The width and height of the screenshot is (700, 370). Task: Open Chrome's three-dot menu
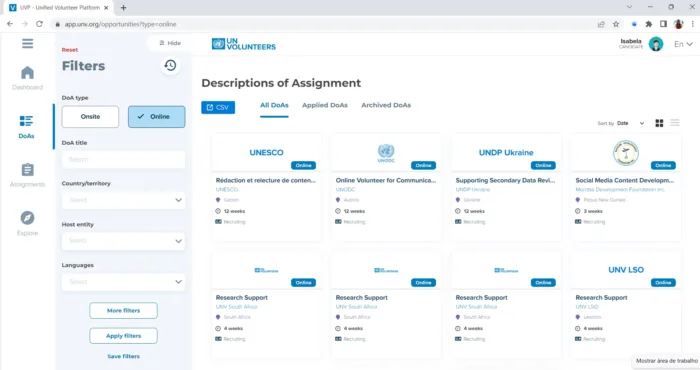coord(692,24)
